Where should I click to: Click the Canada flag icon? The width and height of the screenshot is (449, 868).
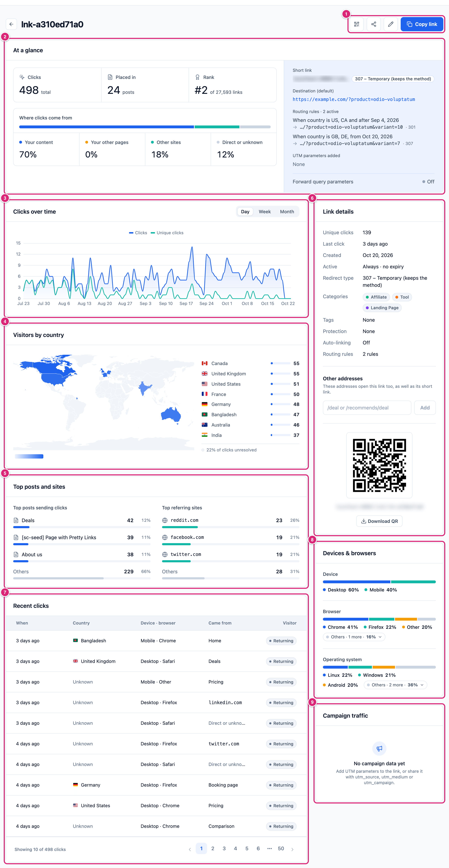(x=204, y=363)
